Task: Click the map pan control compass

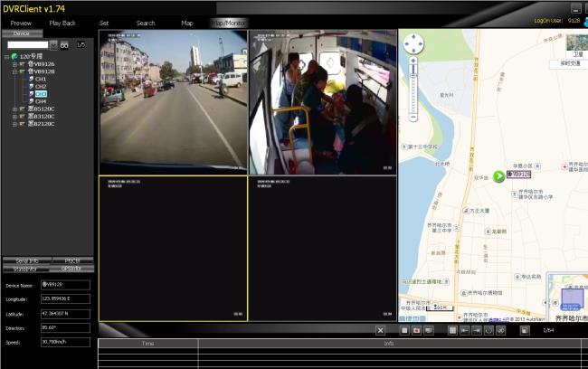Action: pyautogui.click(x=413, y=44)
